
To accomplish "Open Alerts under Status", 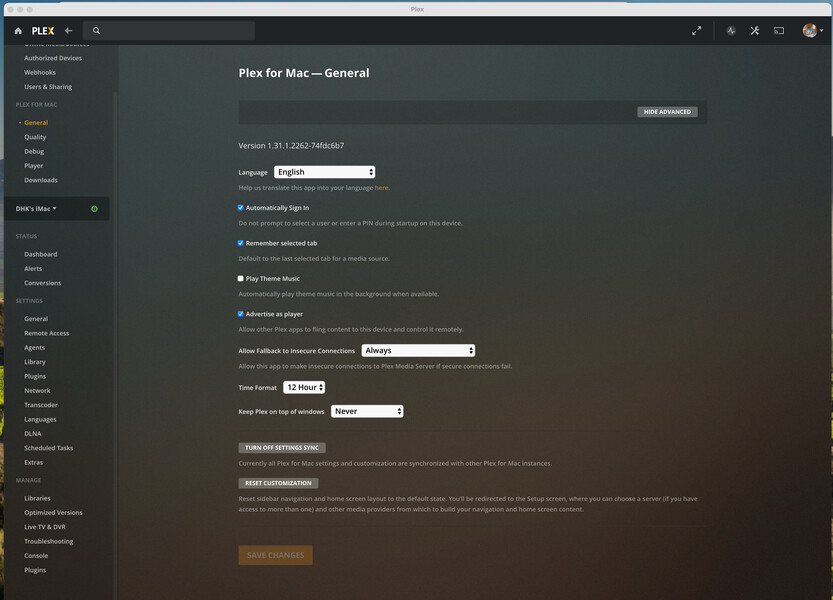I will click(33, 269).
